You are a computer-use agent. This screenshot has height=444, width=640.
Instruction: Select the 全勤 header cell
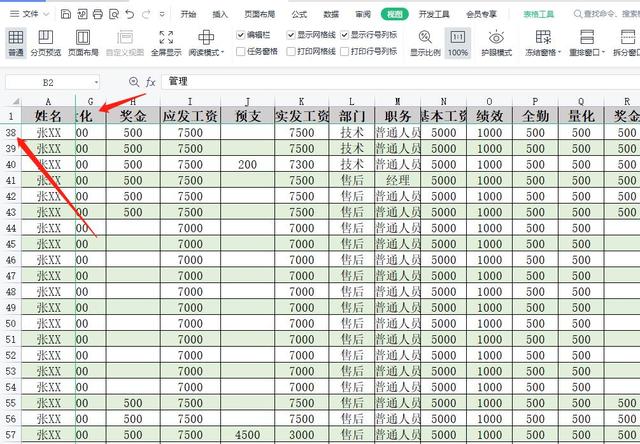pyautogui.click(x=535, y=116)
